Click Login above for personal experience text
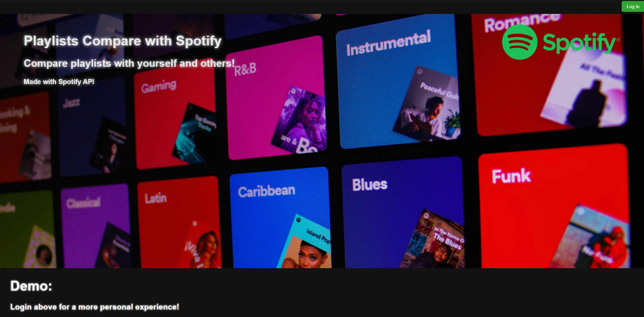This screenshot has width=644, height=317. point(95,307)
